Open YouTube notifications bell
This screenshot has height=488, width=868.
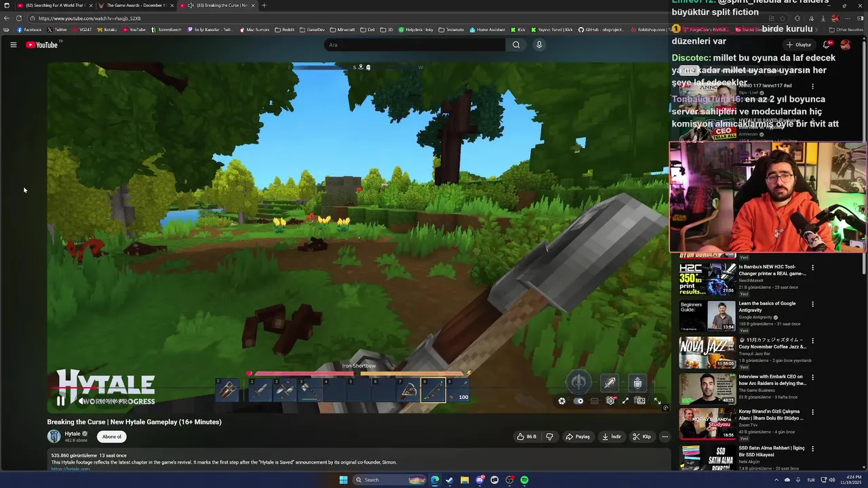tap(827, 45)
